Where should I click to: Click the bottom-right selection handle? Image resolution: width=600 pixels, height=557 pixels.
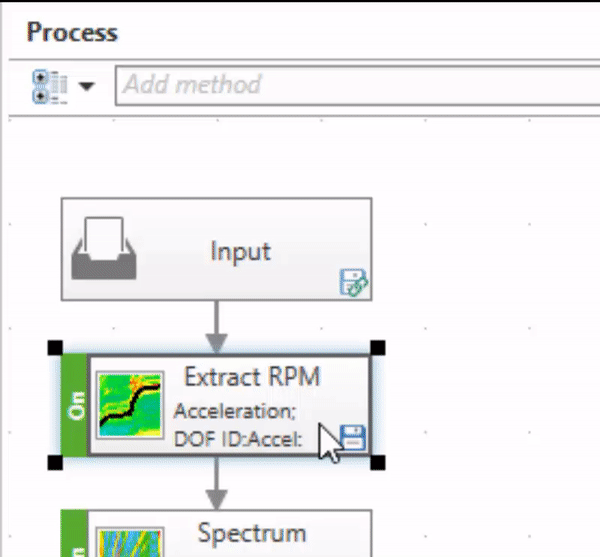[378, 462]
